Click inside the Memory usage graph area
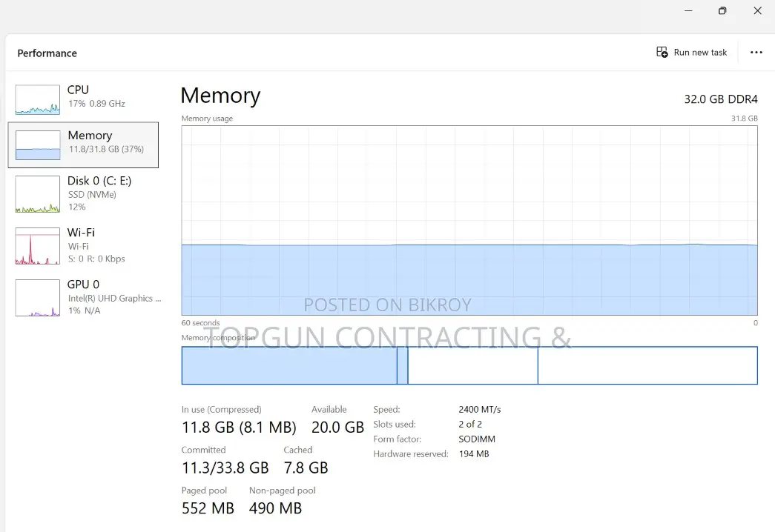Image resolution: width=775 pixels, height=532 pixels. 469,220
